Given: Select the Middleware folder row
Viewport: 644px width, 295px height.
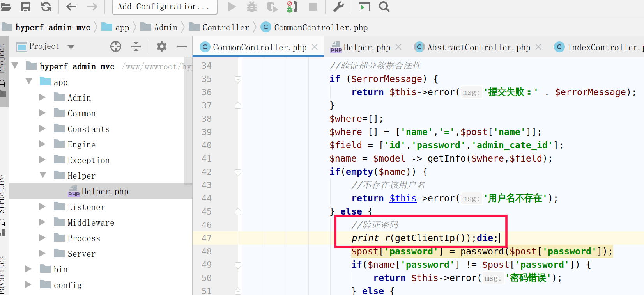Looking at the screenshot, I should 101,222.
